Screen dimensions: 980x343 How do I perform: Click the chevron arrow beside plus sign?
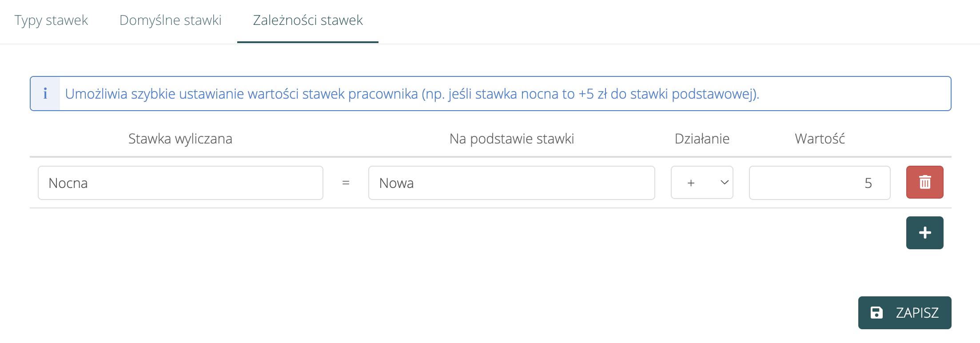[724, 183]
